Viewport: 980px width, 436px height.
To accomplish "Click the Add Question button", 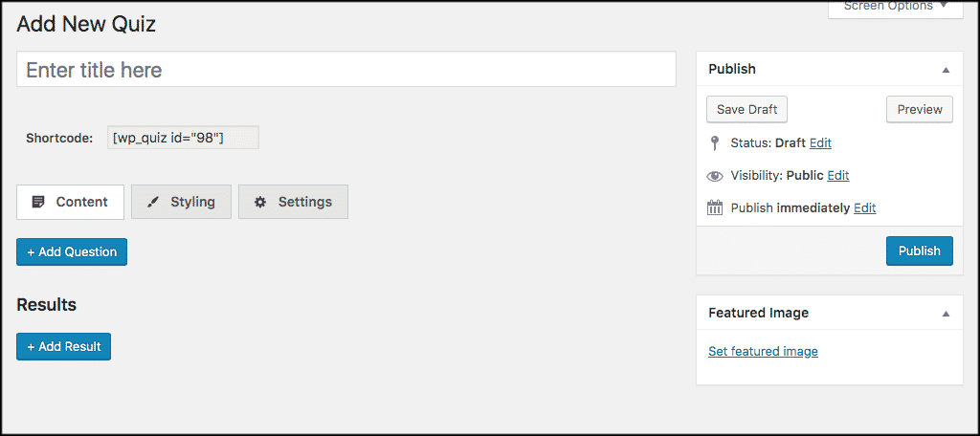I will coord(72,251).
